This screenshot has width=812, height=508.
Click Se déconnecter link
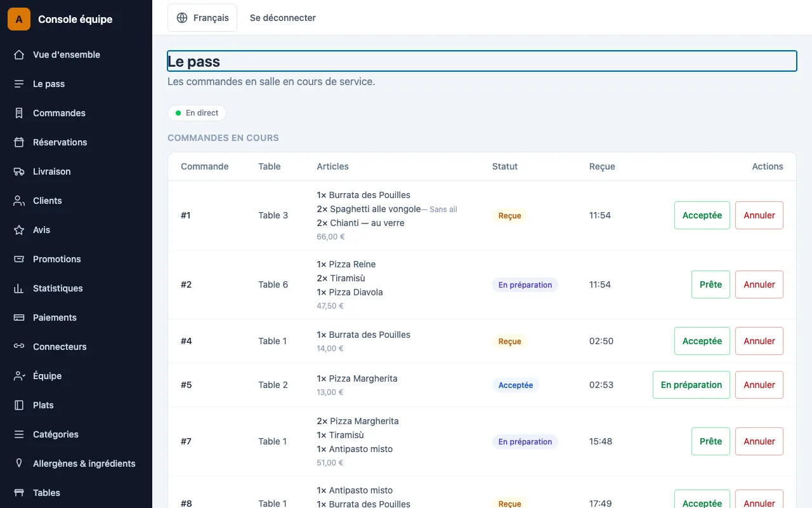coord(283,18)
